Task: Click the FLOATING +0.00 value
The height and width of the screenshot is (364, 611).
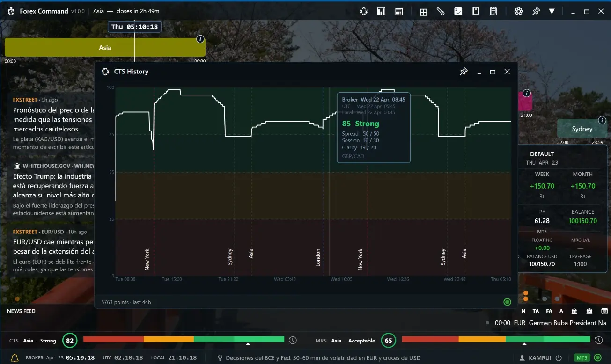Action: click(x=542, y=248)
